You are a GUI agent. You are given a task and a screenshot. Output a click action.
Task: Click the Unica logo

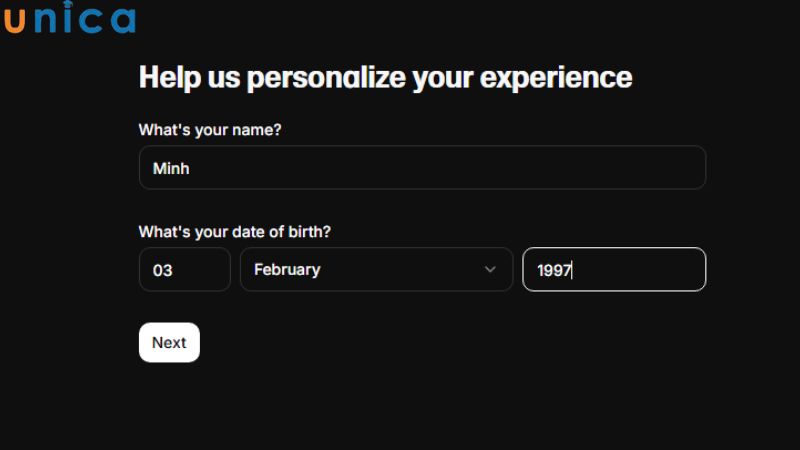click(69, 19)
